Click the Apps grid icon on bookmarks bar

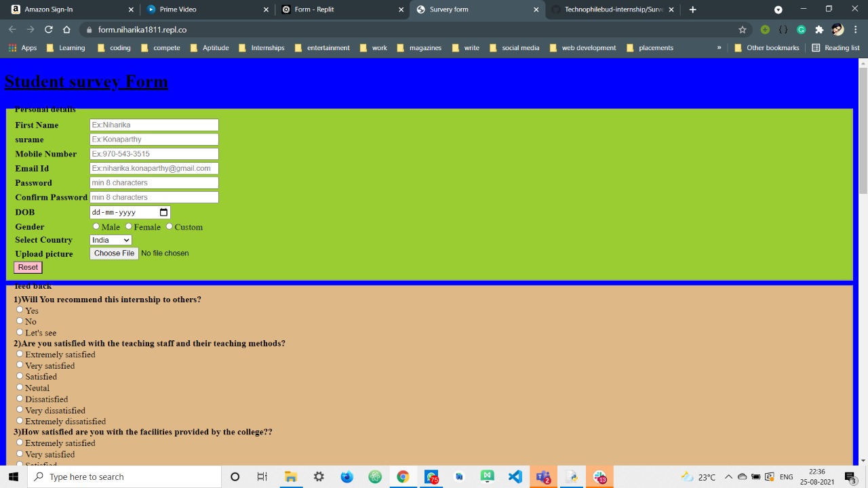coord(12,47)
